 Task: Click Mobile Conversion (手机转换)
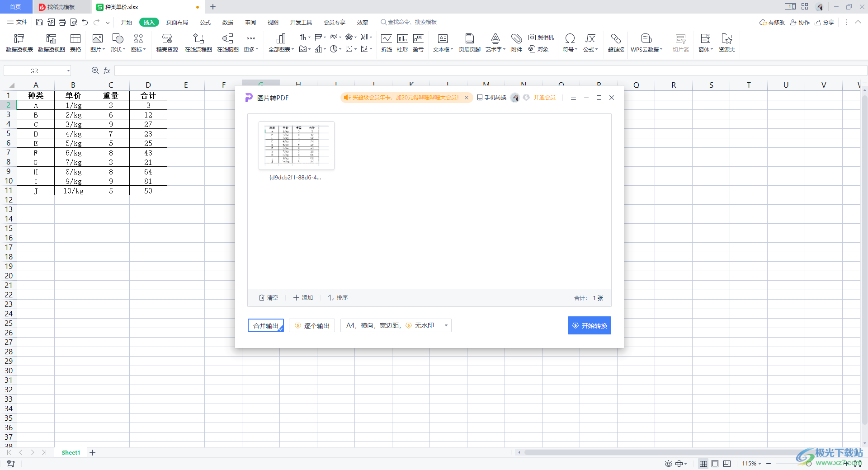(x=492, y=98)
